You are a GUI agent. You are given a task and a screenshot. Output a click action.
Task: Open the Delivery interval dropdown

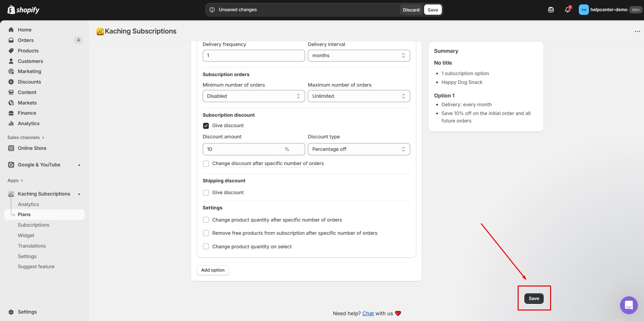point(358,55)
